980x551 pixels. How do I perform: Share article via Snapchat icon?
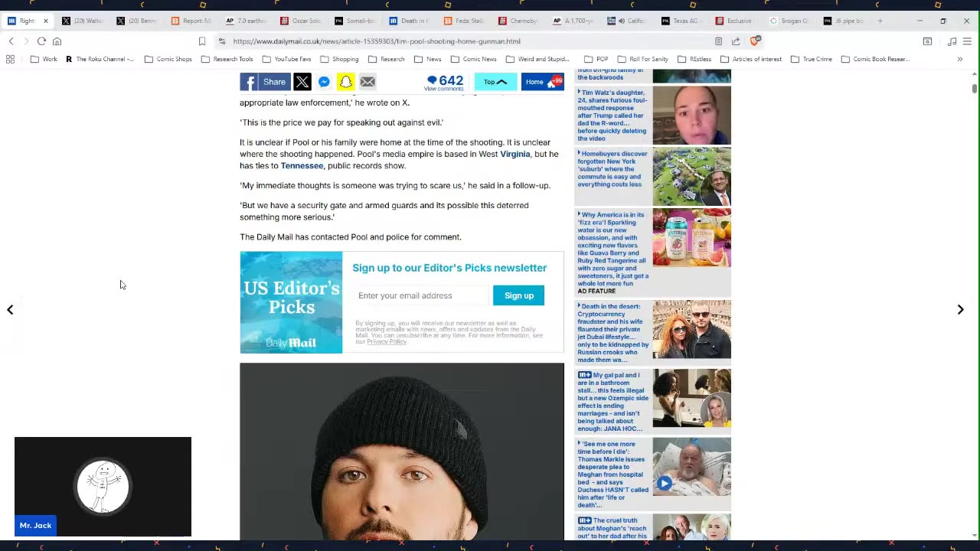(x=345, y=82)
